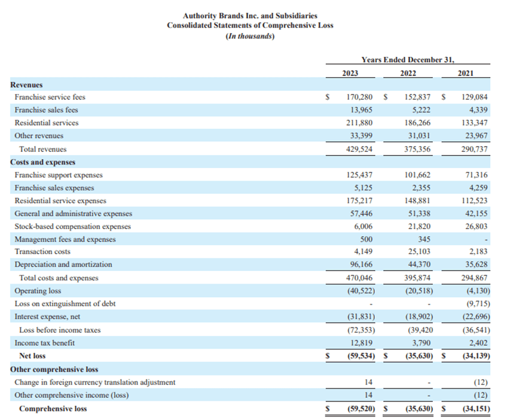The width and height of the screenshot is (510, 420).
Task: Select Franchise sales expenses 2022 value 2,355
Action: 421,188
